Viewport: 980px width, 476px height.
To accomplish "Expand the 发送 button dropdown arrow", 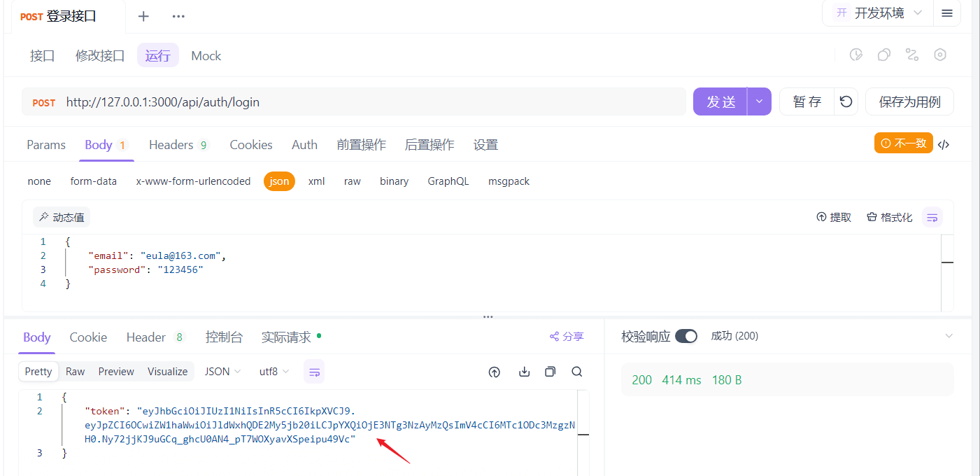I will pyautogui.click(x=759, y=101).
